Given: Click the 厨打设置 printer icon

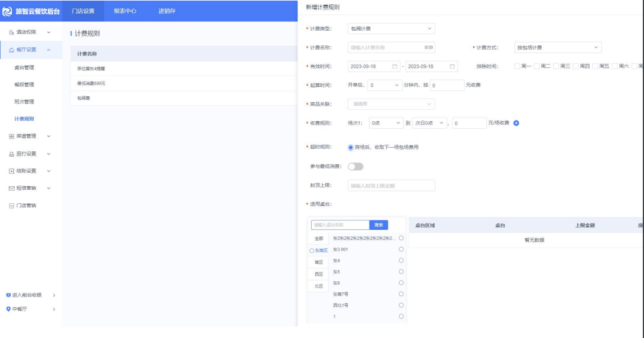Looking at the screenshot, I should (11, 154).
